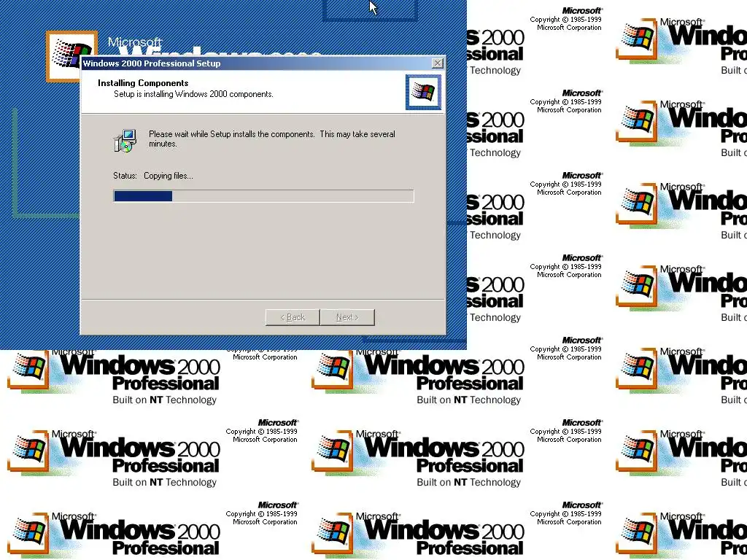Click 'Status: Copying files...' text
The width and height of the screenshot is (747, 560).
pos(153,176)
